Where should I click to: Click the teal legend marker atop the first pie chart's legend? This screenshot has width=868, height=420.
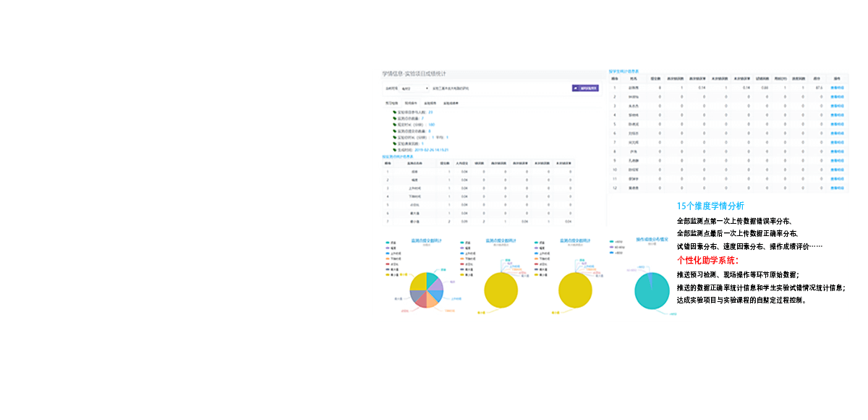(388, 243)
